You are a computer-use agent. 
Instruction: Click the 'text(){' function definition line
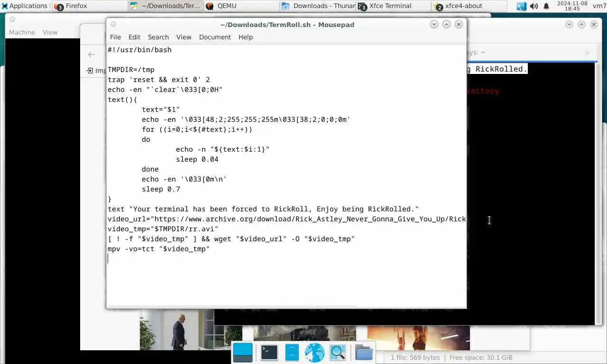pyautogui.click(x=122, y=100)
